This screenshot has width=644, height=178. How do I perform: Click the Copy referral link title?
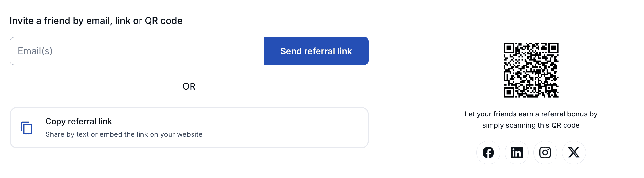(x=78, y=121)
